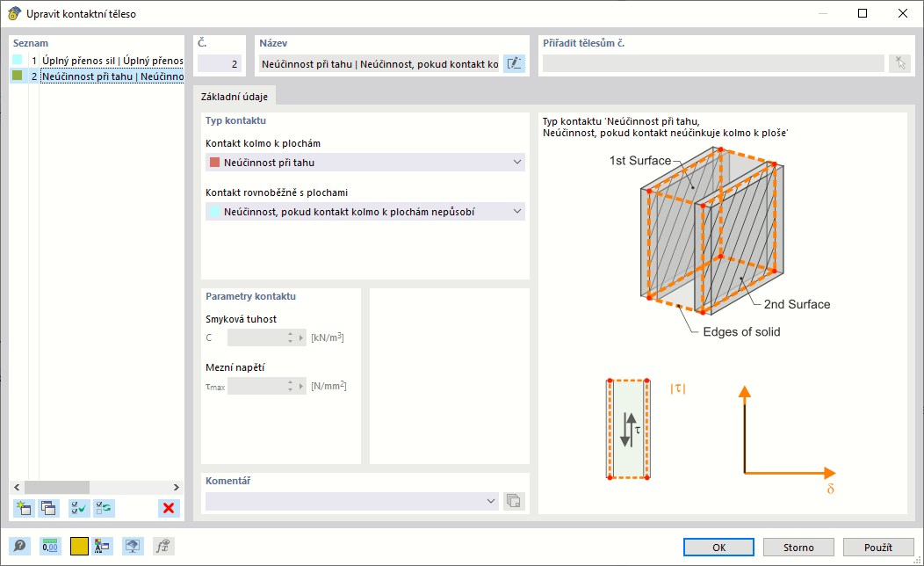Click the select all items icon

[79, 507]
